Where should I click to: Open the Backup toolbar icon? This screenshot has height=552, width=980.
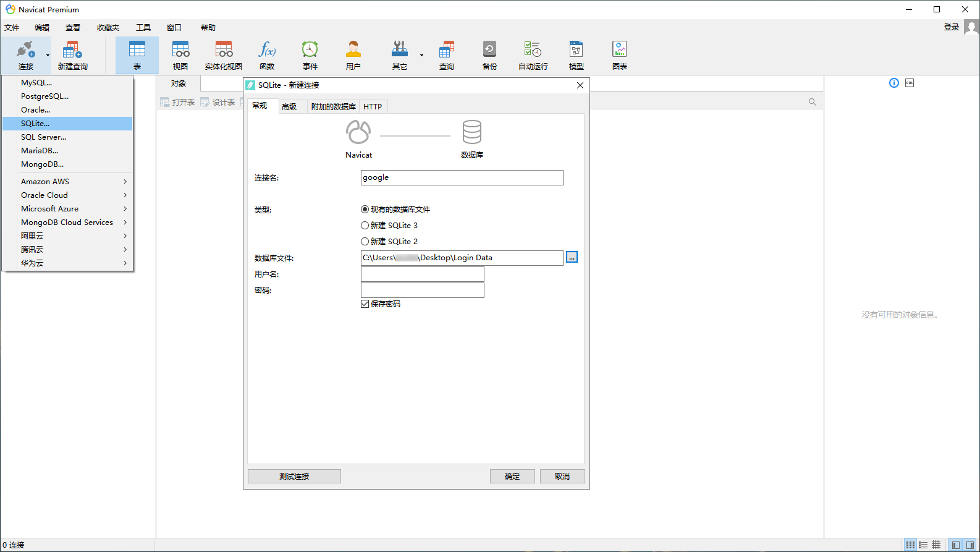coord(490,56)
